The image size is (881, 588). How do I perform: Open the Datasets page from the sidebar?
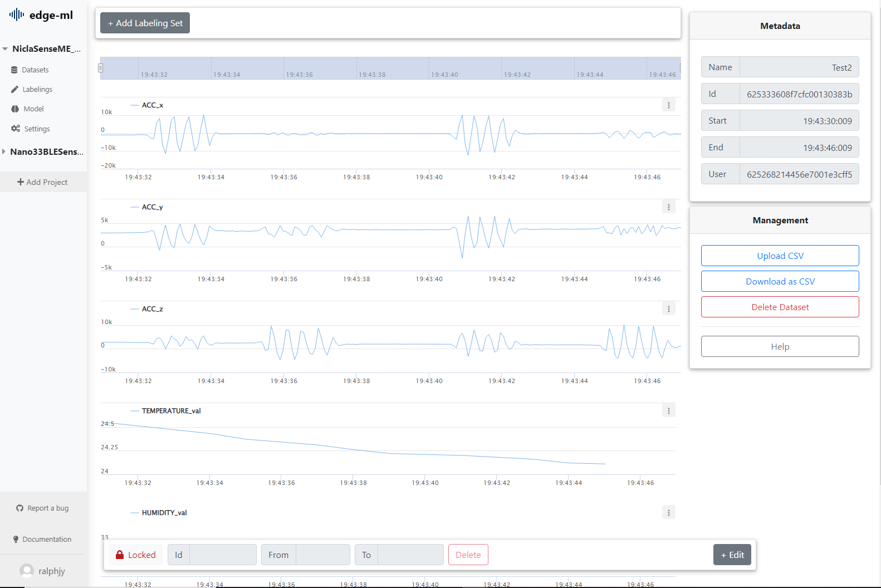click(x=35, y=70)
